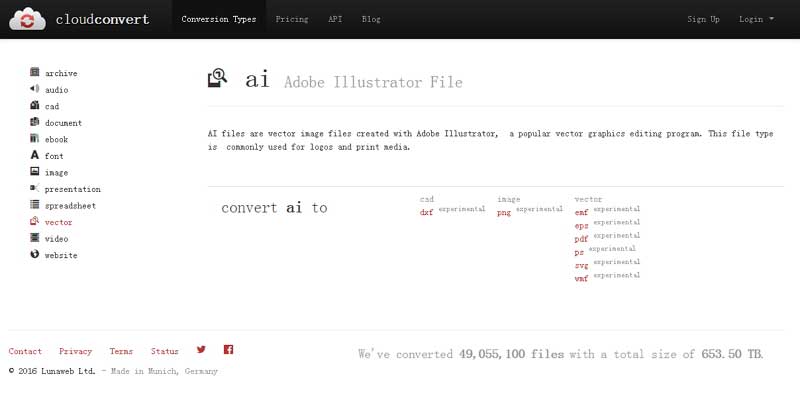Click the image category icon

pyautogui.click(x=35, y=172)
